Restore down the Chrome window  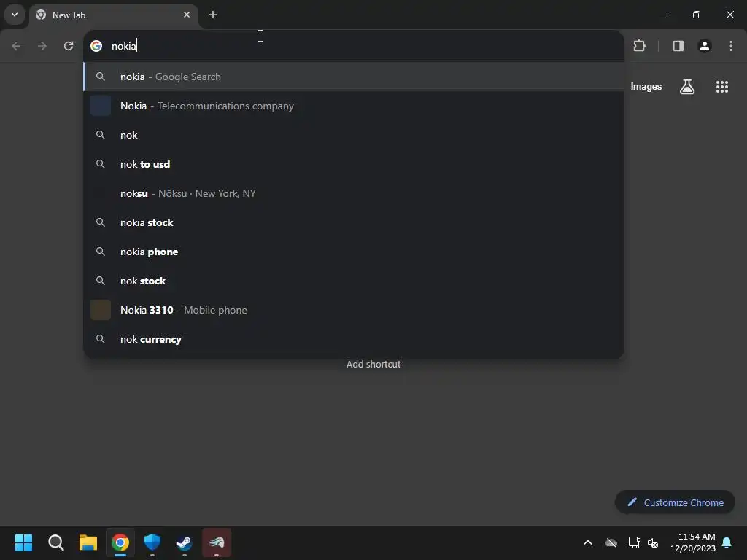[697, 15]
